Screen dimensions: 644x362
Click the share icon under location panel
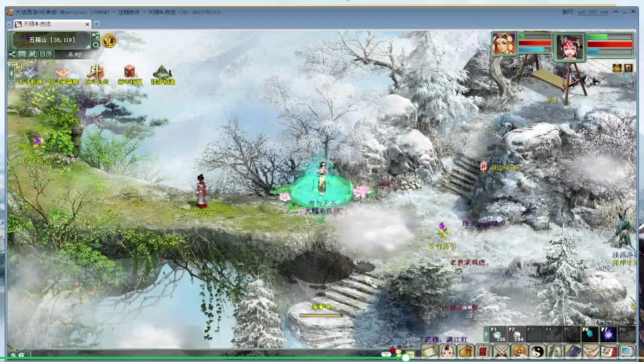[12, 54]
